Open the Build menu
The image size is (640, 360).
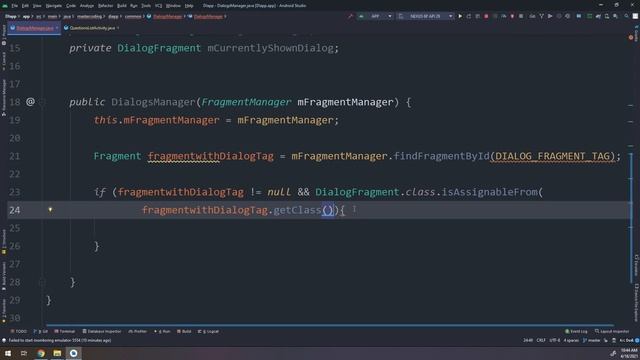point(122,6)
